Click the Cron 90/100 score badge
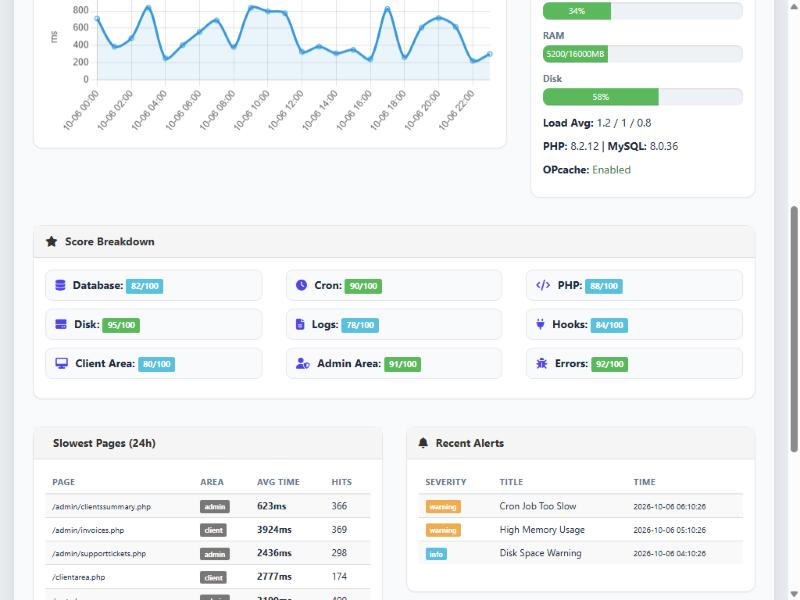Viewport: 800px width, 600px height. tap(363, 286)
